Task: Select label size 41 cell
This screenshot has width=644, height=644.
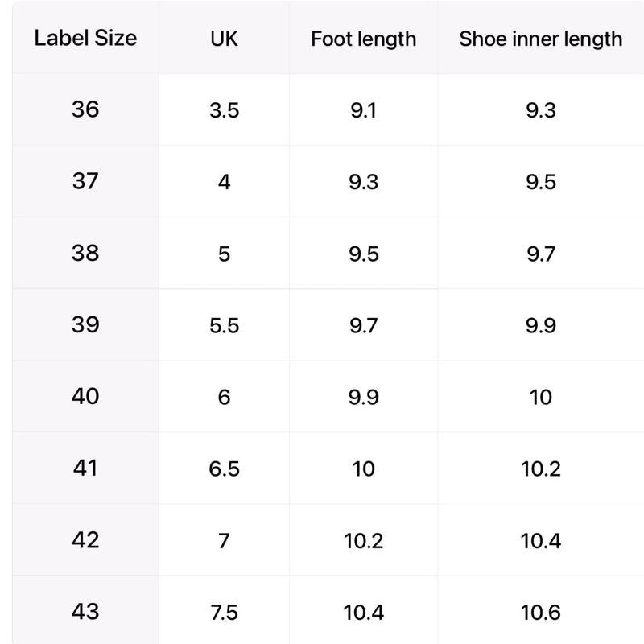Action: point(85,468)
